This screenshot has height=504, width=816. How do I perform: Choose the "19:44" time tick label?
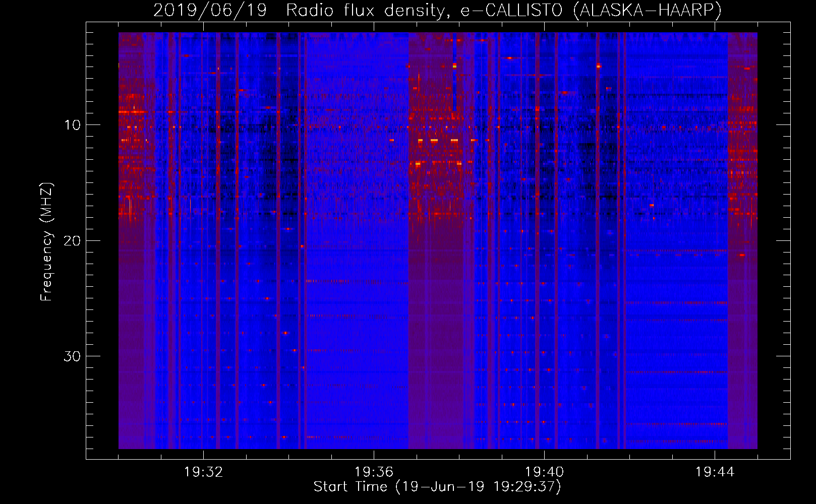[715, 472]
